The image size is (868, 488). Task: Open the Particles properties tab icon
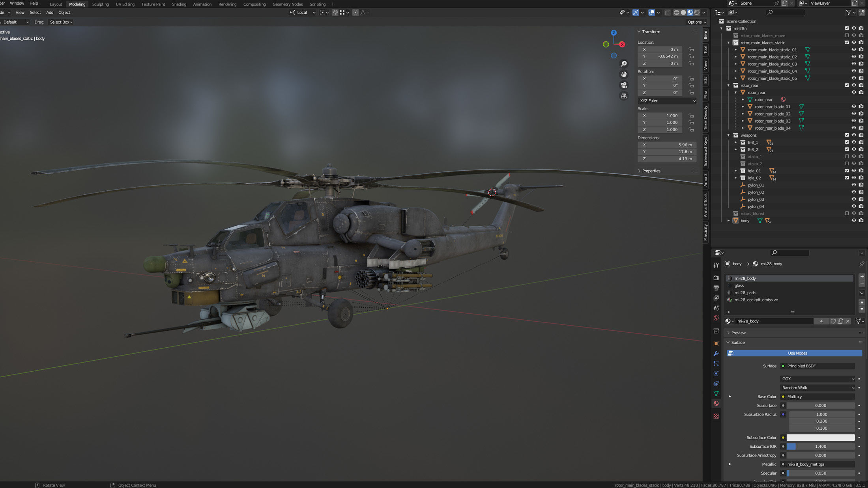[716, 363]
